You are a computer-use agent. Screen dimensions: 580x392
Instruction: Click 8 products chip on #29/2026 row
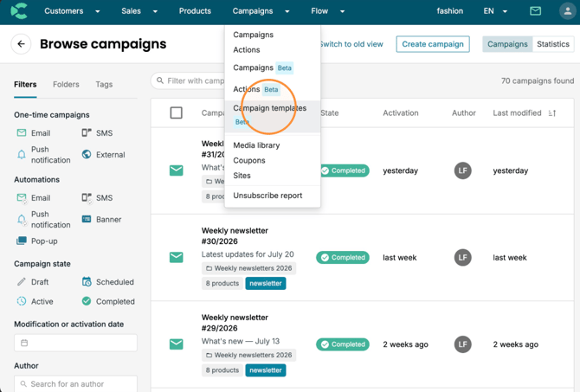[222, 370]
